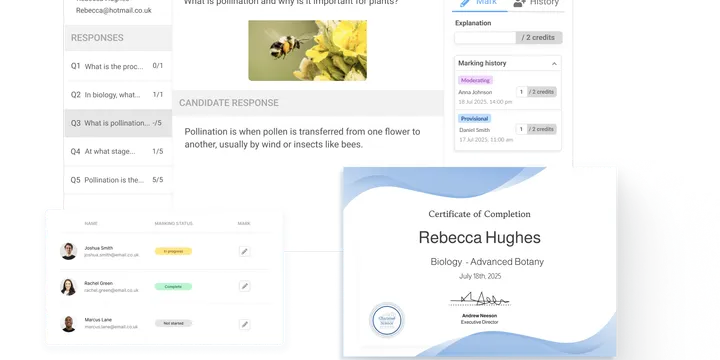Click the July 18th, 2025 certificate date
Image resolution: width=720 pixels, height=360 pixels.
coord(480,276)
